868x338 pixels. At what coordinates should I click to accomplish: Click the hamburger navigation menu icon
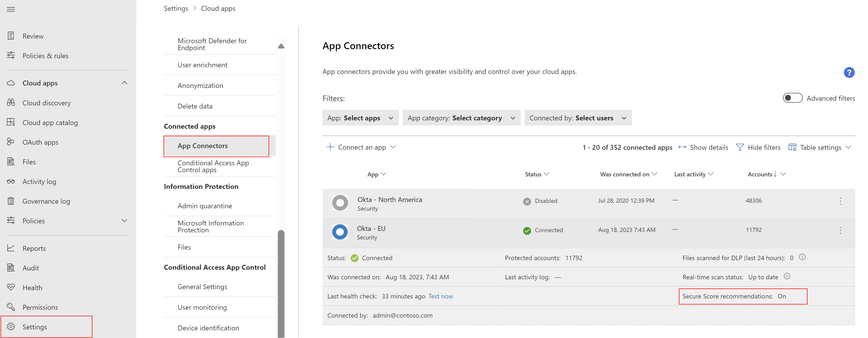point(11,9)
